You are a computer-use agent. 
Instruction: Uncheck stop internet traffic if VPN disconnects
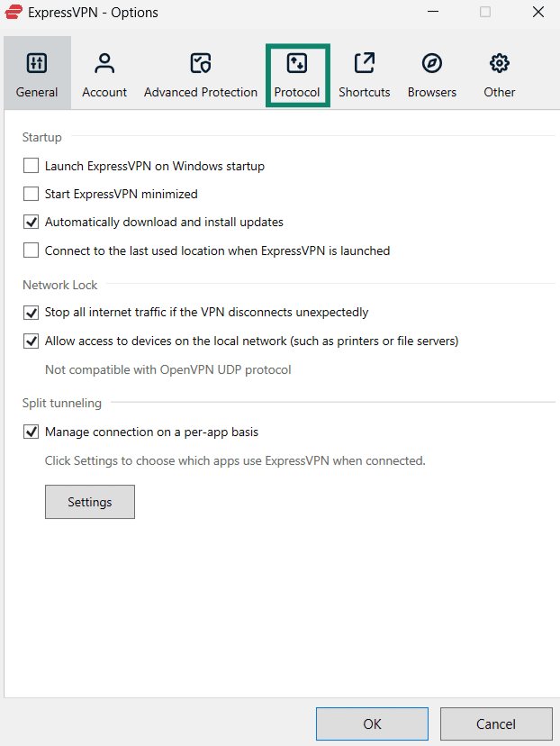point(31,313)
